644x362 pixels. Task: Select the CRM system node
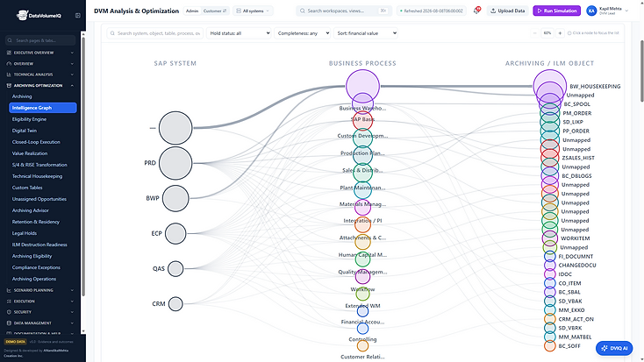pos(175,304)
